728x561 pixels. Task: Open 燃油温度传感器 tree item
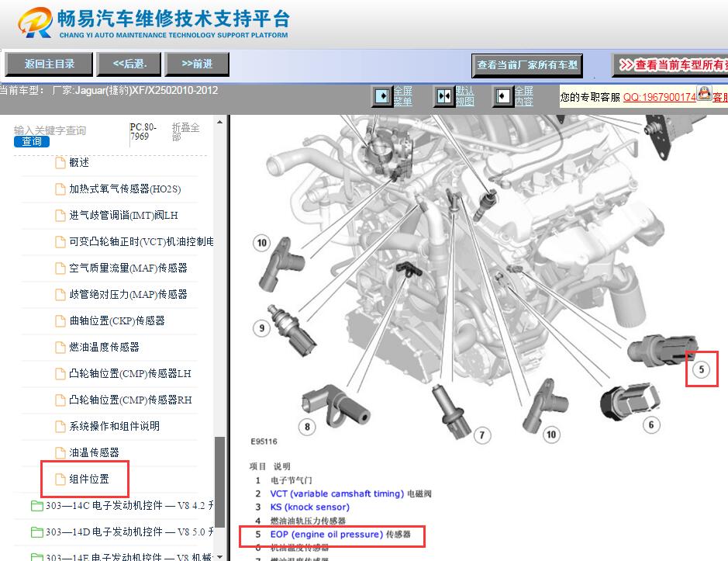pos(104,347)
